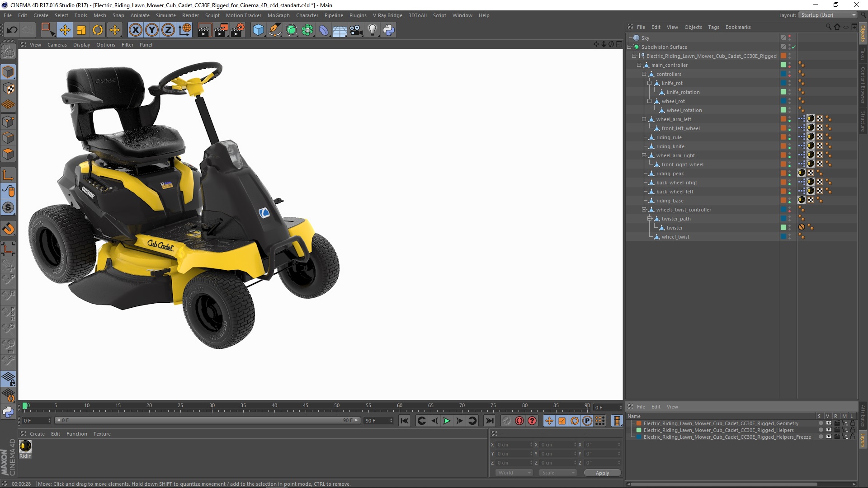Click the Python script icon in toolbar
868x488 pixels.
point(389,30)
